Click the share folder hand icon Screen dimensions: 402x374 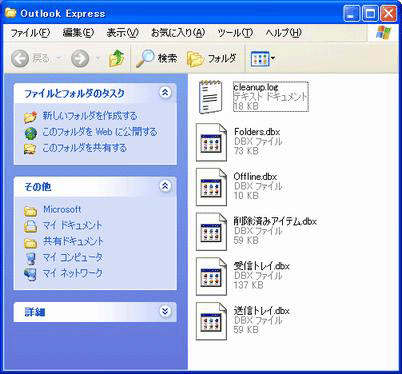30,149
